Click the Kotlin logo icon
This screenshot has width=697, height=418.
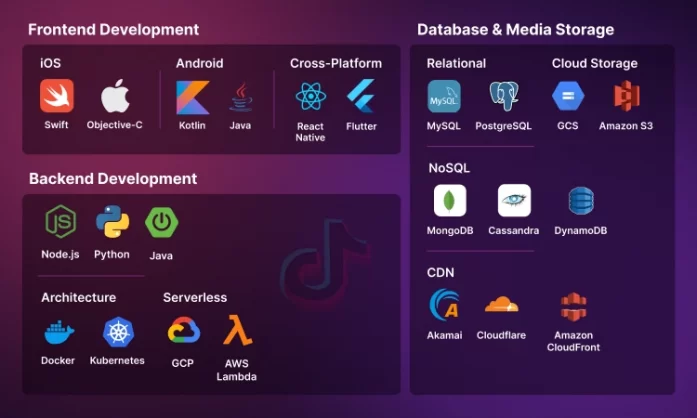click(192, 97)
